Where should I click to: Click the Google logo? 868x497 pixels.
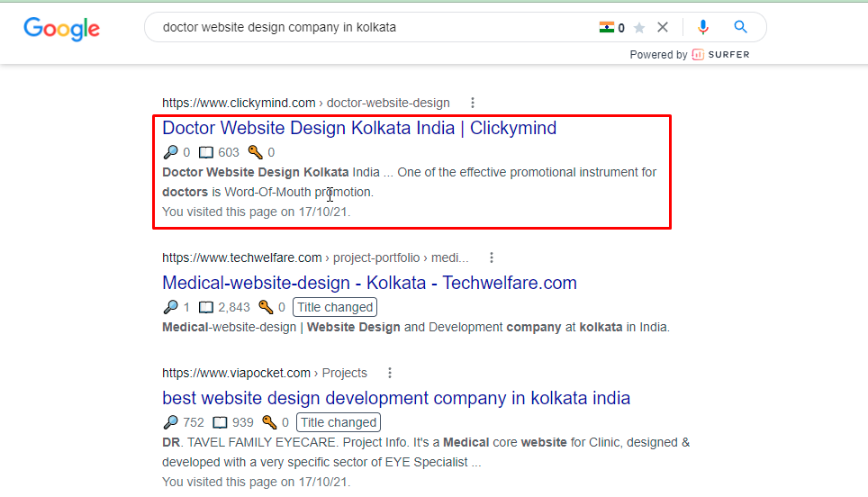[x=61, y=28]
